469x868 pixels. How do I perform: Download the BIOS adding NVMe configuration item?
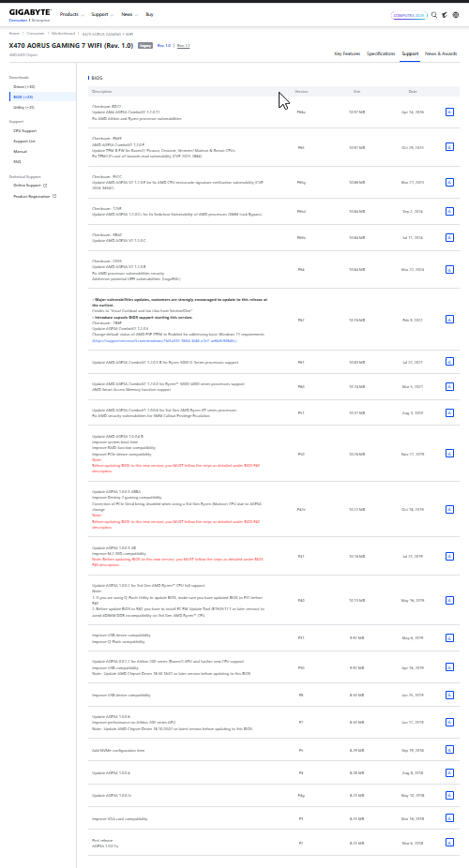[x=449, y=750]
